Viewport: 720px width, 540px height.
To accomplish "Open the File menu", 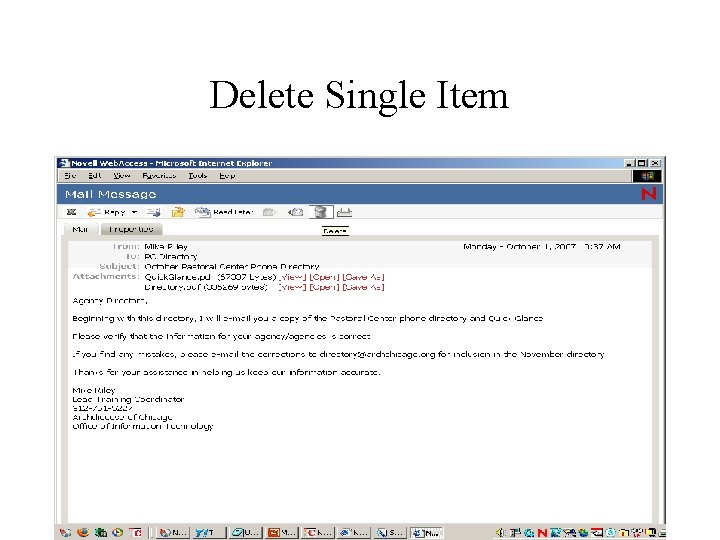I will tap(70, 176).
